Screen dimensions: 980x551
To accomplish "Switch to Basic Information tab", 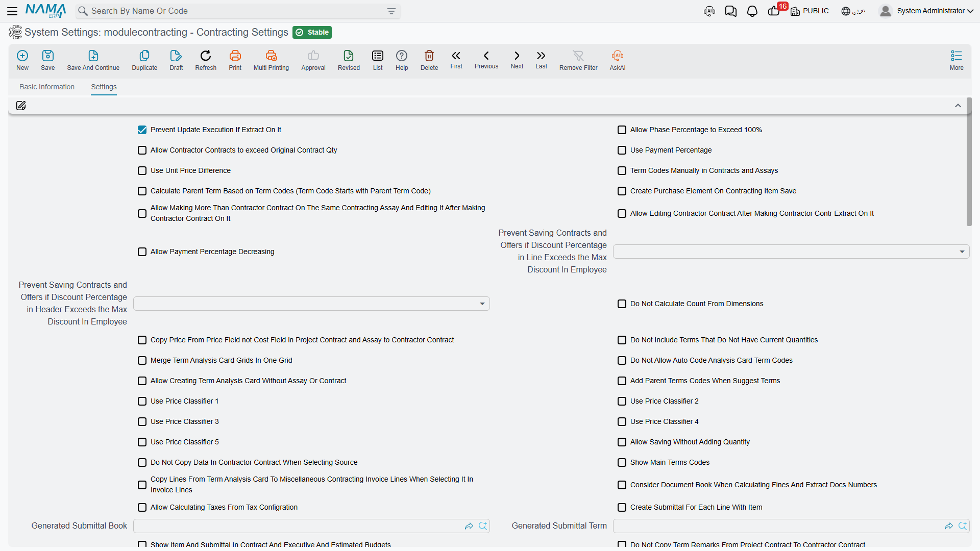I will pos(47,87).
